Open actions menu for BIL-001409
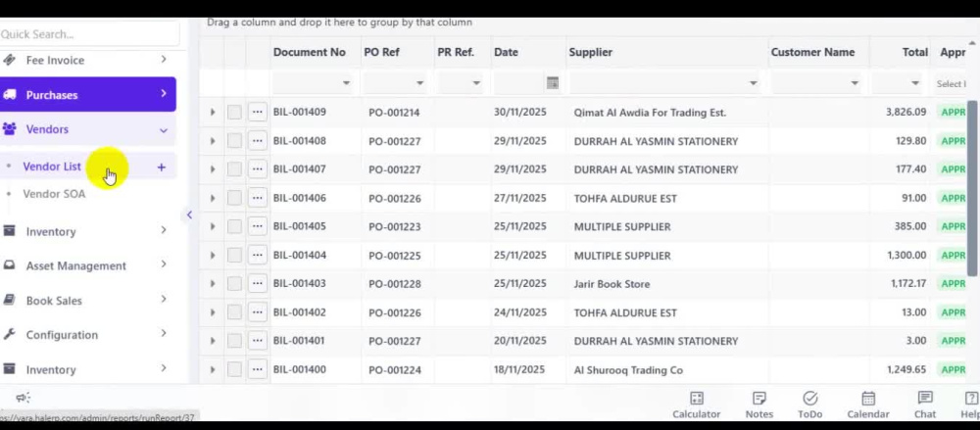 [x=257, y=113]
